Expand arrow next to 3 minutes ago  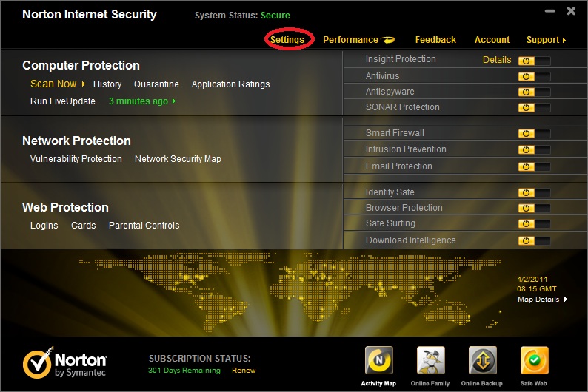(173, 101)
